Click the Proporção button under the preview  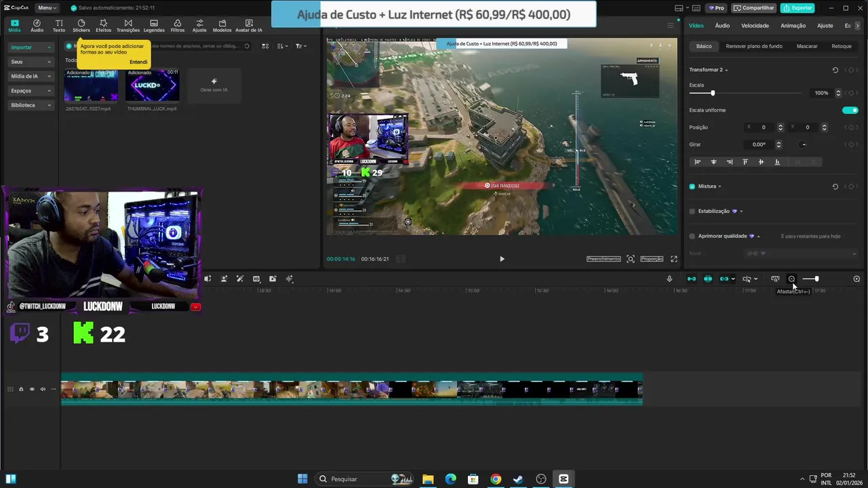[x=652, y=259]
